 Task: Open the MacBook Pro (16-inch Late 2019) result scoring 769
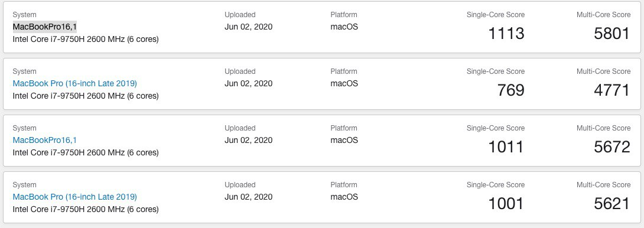click(75, 83)
